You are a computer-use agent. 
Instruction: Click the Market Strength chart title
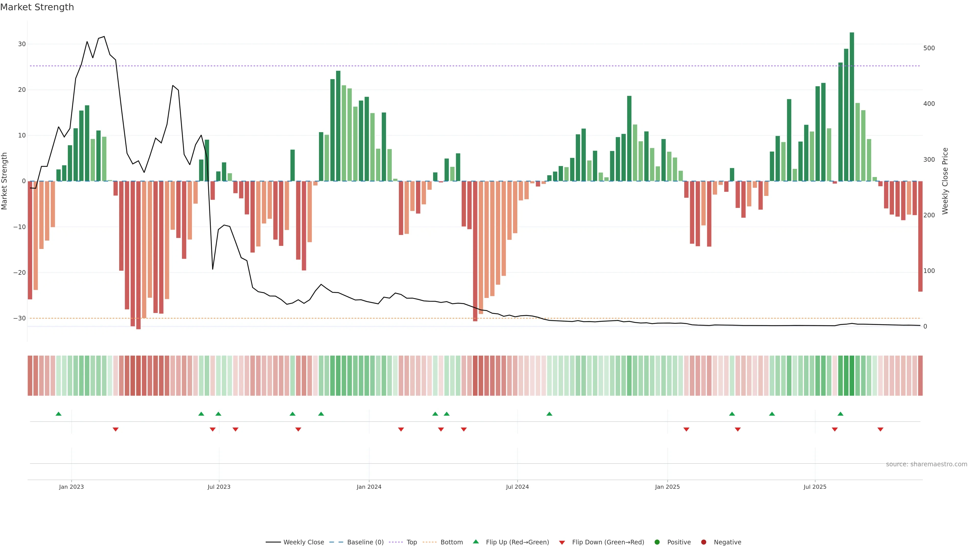coord(37,7)
